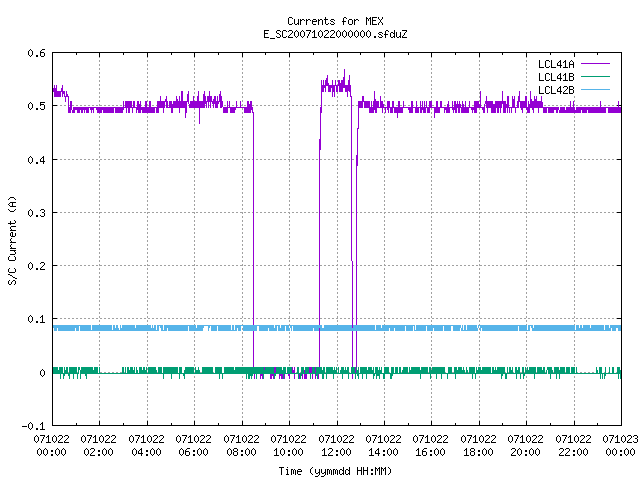This screenshot has height=480, width=640.
Task: Click the x-axis tick '071022 08:00'
Action: point(241,445)
